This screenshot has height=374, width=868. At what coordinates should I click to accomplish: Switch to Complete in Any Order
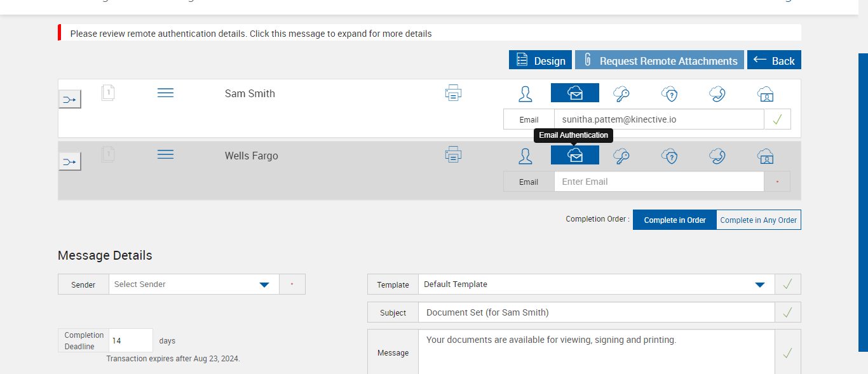(x=759, y=220)
